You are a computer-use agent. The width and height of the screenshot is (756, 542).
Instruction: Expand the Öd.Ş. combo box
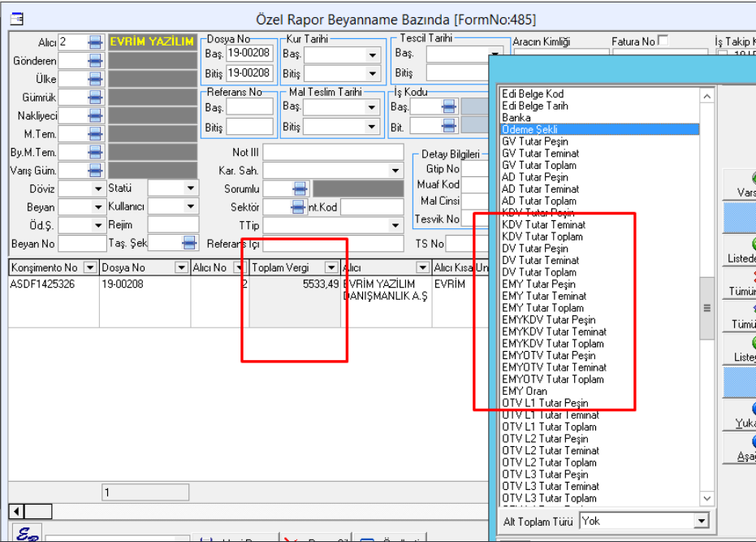(x=98, y=225)
